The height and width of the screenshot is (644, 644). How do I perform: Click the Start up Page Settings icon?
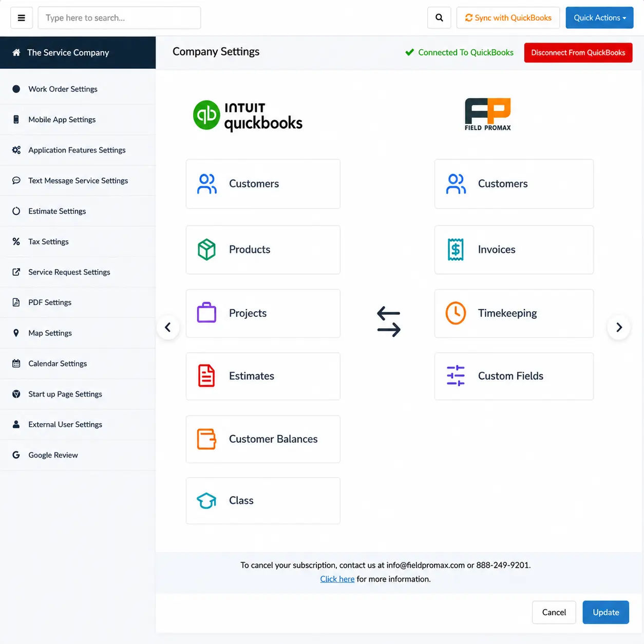pos(16,394)
